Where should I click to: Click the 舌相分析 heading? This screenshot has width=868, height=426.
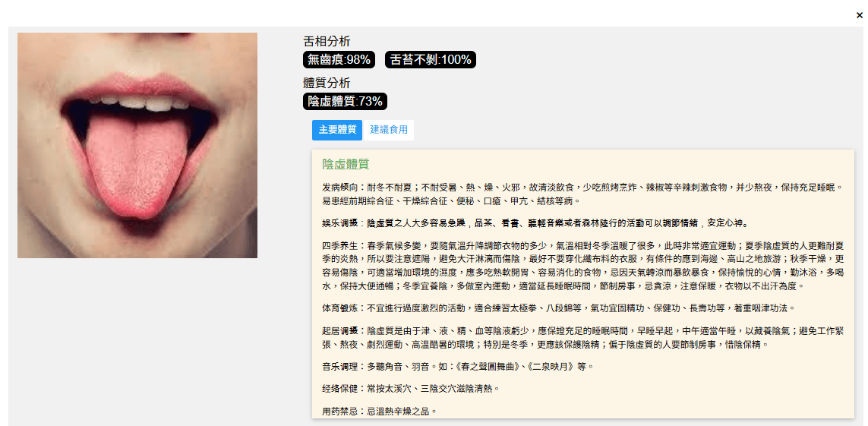pos(327,42)
